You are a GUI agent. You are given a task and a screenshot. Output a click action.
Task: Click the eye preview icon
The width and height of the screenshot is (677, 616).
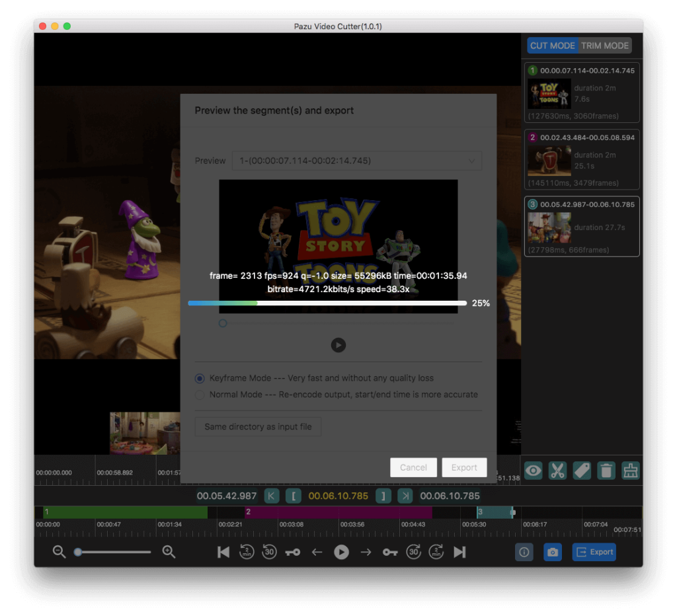534,471
